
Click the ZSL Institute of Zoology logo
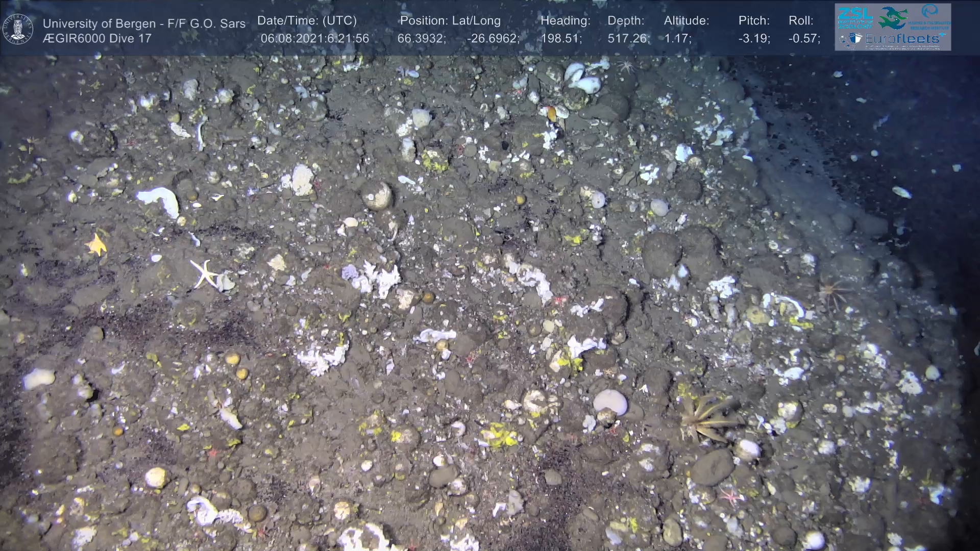(x=854, y=17)
